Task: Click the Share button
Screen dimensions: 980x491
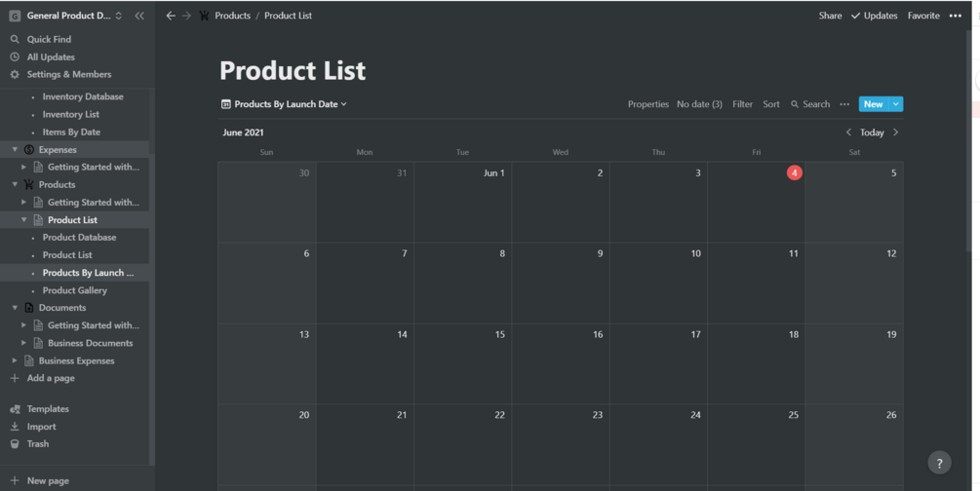Action: [830, 16]
